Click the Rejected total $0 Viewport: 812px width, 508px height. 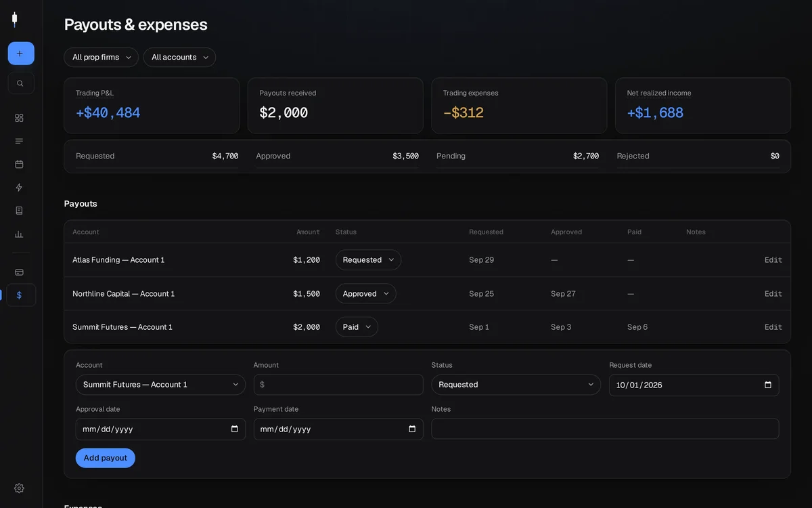tap(775, 156)
